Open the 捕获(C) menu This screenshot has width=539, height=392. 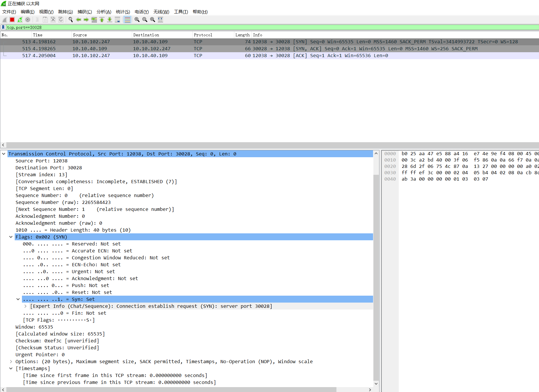[85, 12]
